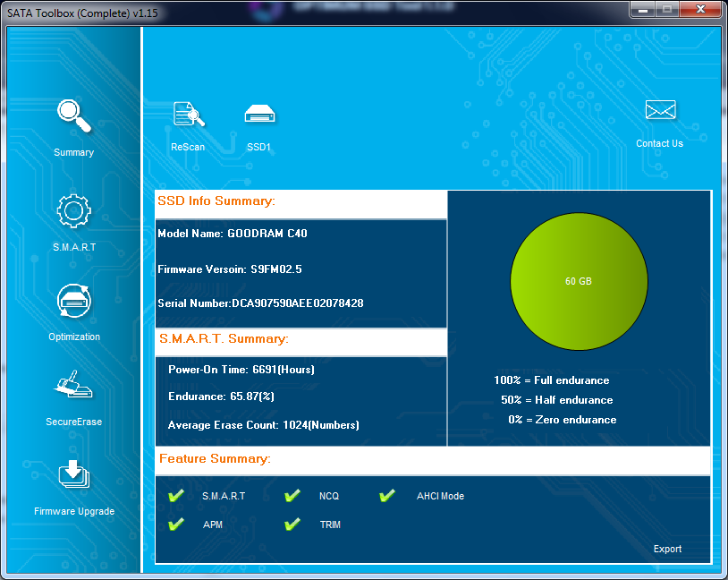Close the SATA Toolbox window
The image size is (728, 580).
click(700, 9)
